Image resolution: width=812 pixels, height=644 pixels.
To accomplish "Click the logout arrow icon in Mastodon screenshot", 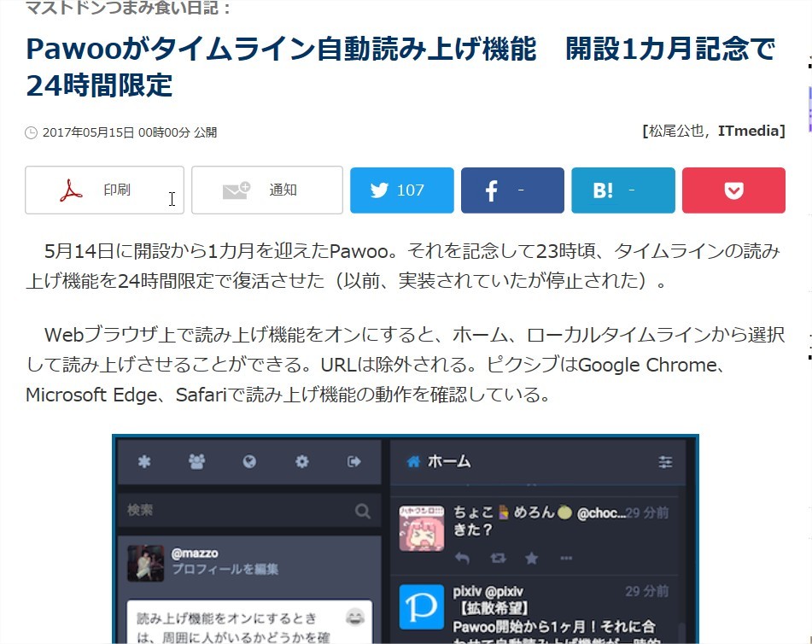I will click(354, 461).
